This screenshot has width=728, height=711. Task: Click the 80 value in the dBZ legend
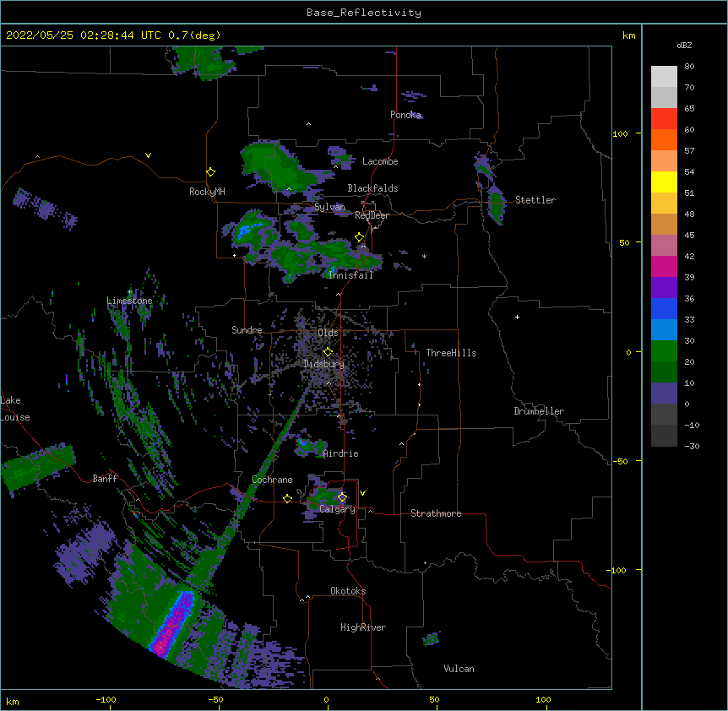(689, 67)
